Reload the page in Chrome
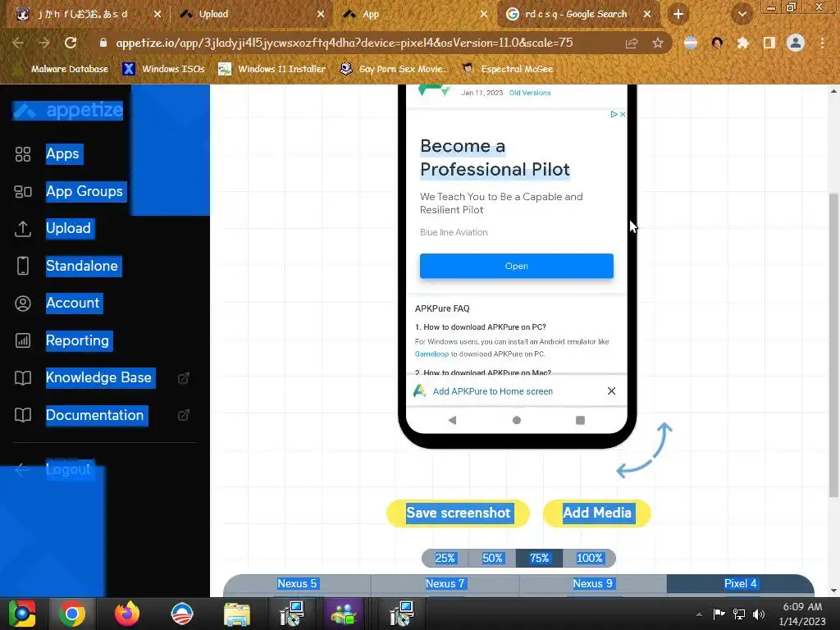 coord(71,43)
